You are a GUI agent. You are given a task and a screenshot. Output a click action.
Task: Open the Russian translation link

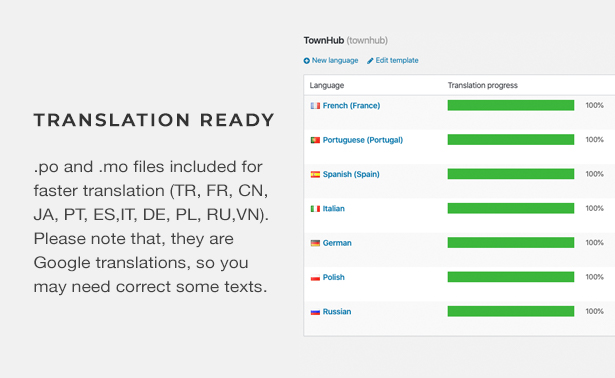(337, 312)
